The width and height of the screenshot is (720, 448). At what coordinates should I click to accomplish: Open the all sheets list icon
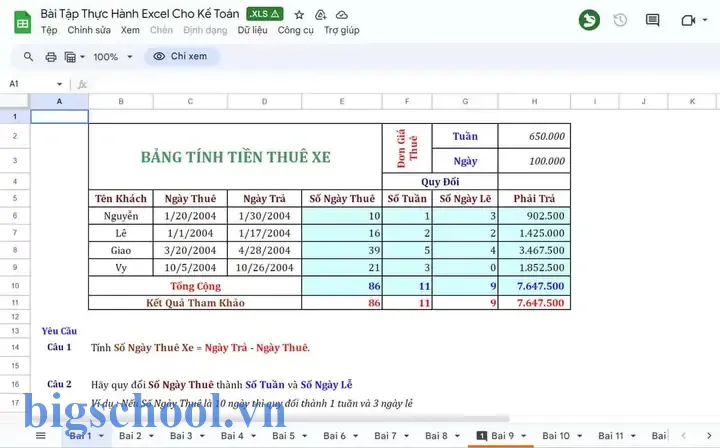(x=41, y=436)
